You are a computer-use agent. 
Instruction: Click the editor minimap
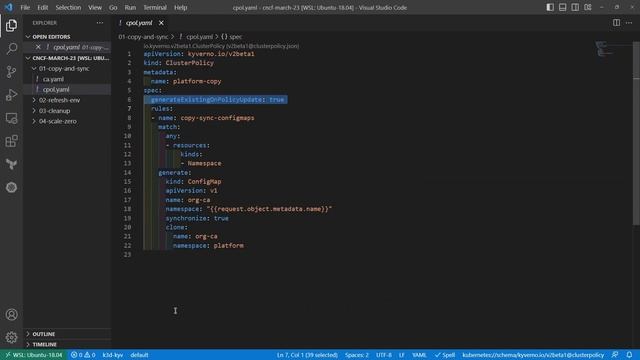point(604,49)
